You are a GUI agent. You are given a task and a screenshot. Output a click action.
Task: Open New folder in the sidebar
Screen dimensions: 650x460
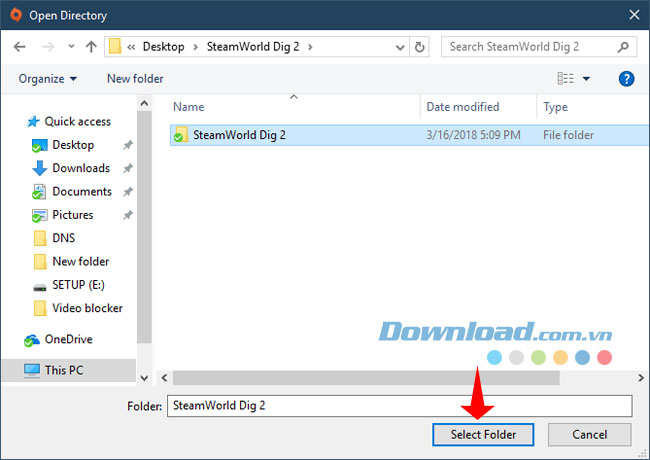81,261
